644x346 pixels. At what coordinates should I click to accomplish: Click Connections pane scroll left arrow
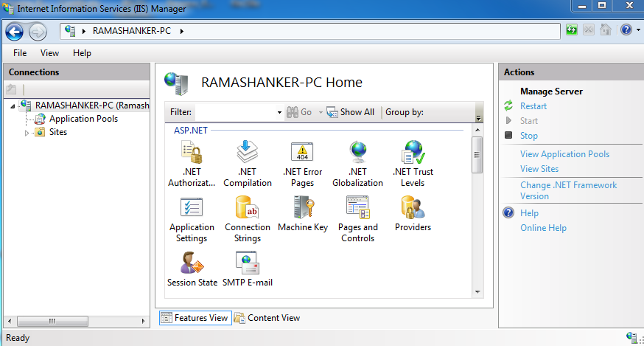click(10, 321)
